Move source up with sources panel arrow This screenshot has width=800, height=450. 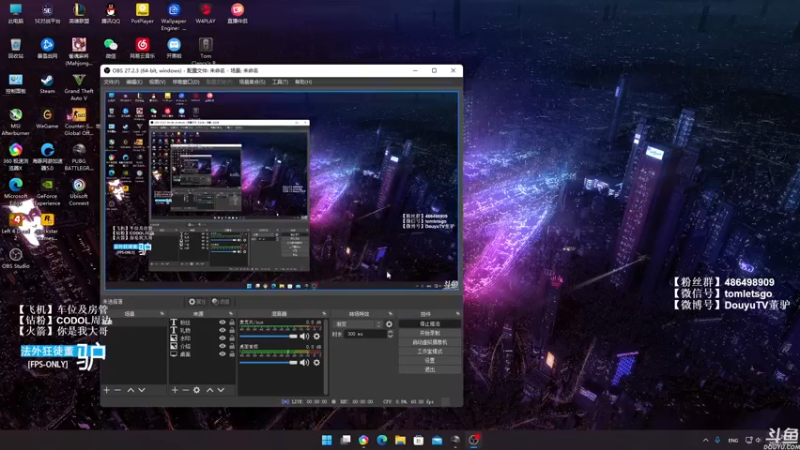(x=210, y=390)
